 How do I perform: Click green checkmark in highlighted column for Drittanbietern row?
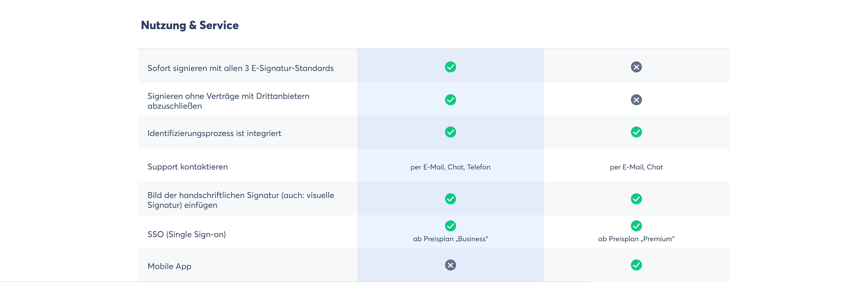pos(450,100)
